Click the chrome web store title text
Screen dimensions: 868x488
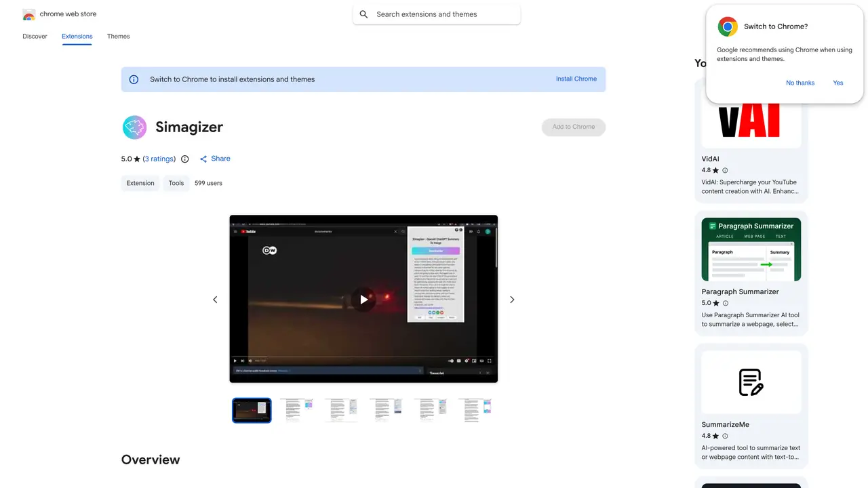coord(68,14)
